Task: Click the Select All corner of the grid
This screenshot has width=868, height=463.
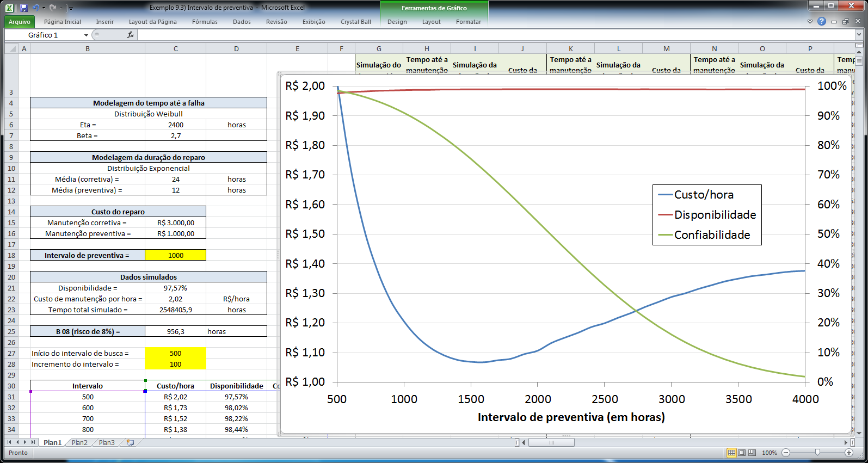Action: 11,48
